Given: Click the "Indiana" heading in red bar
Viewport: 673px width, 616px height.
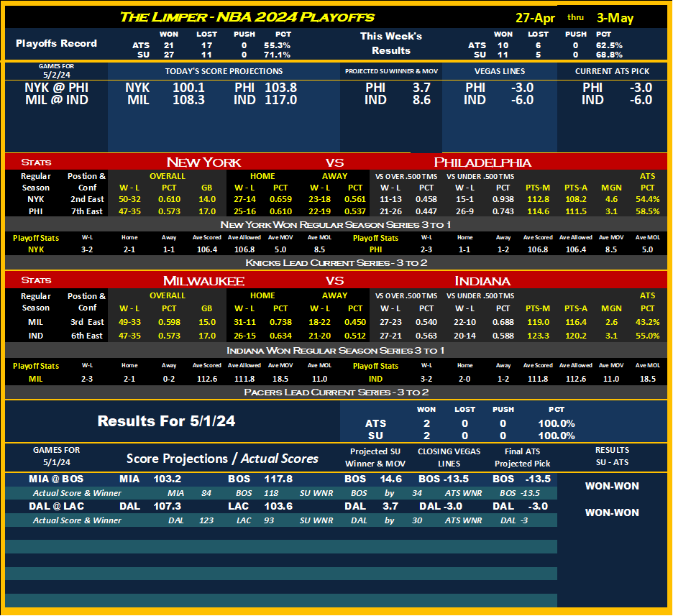Looking at the screenshot, I should tap(482, 281).
